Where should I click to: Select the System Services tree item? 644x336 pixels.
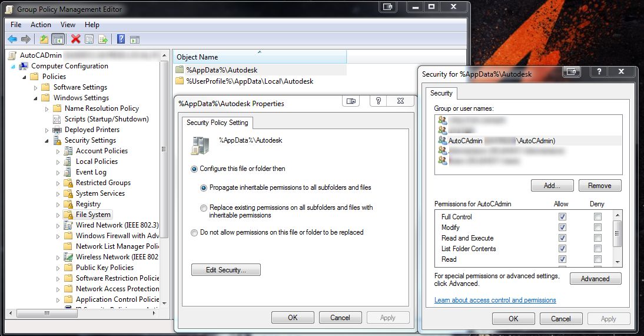100,193
